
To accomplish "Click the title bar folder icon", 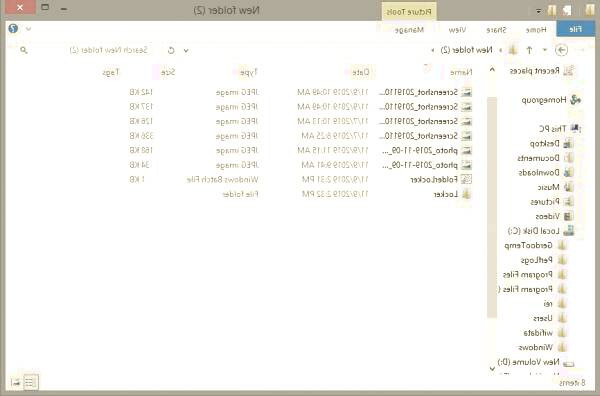I will tap(590, 10).
